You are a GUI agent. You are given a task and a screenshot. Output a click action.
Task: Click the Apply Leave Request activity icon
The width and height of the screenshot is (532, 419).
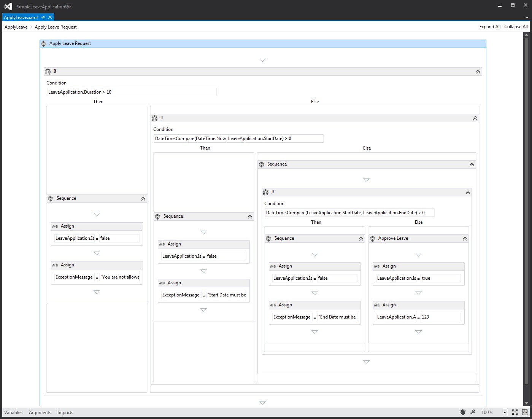click(x=43, y=43)
